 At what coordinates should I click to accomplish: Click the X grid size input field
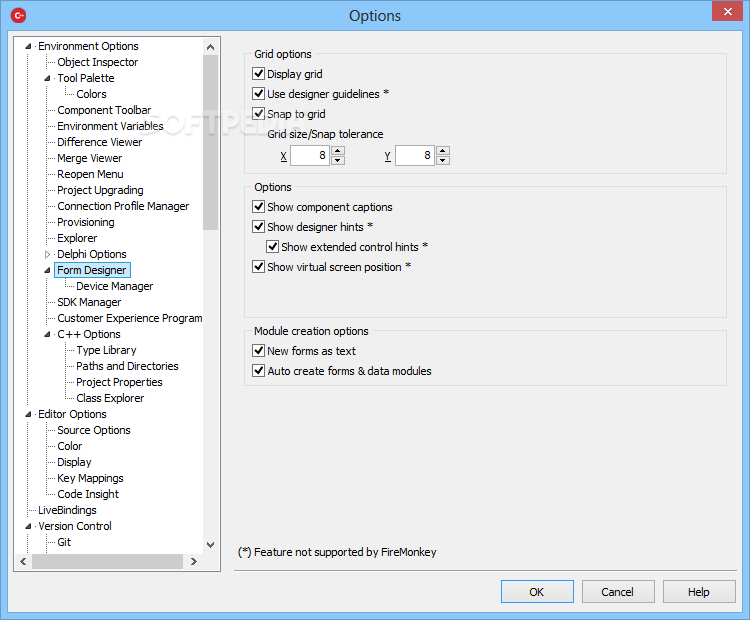coord(310,155)
